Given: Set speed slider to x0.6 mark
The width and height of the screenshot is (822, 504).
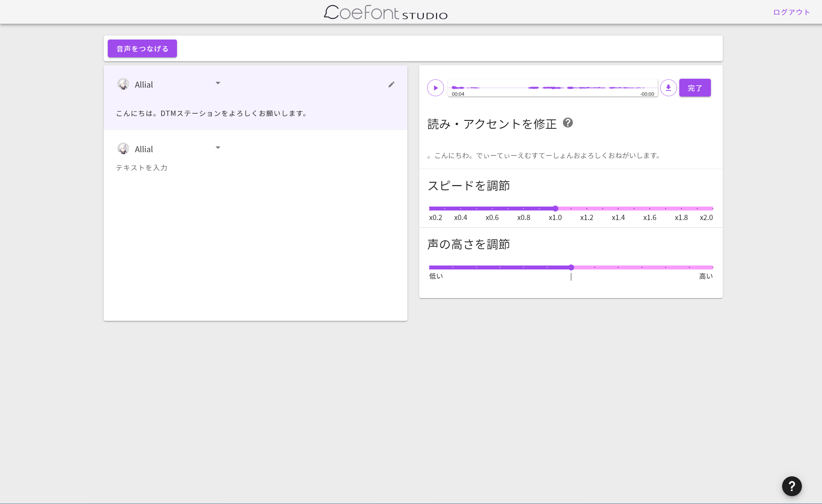Looking at the screenshot, I should coord(492,209).
